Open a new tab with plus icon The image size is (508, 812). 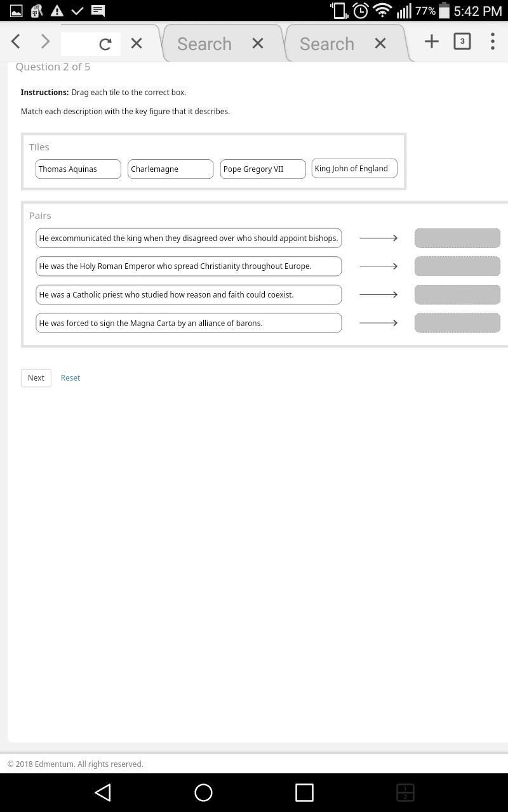[431, 42]
